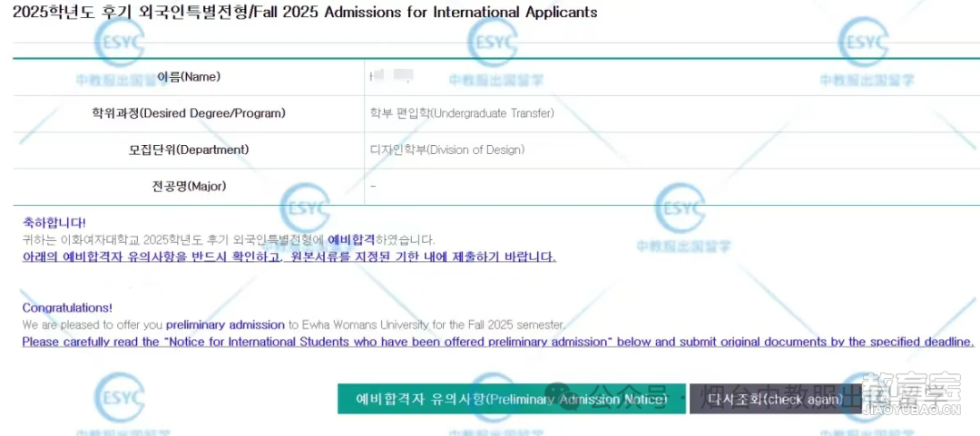Select the bold 'preliminary admission' text
This screenshot has width=980, height=436.
[225, 325]
